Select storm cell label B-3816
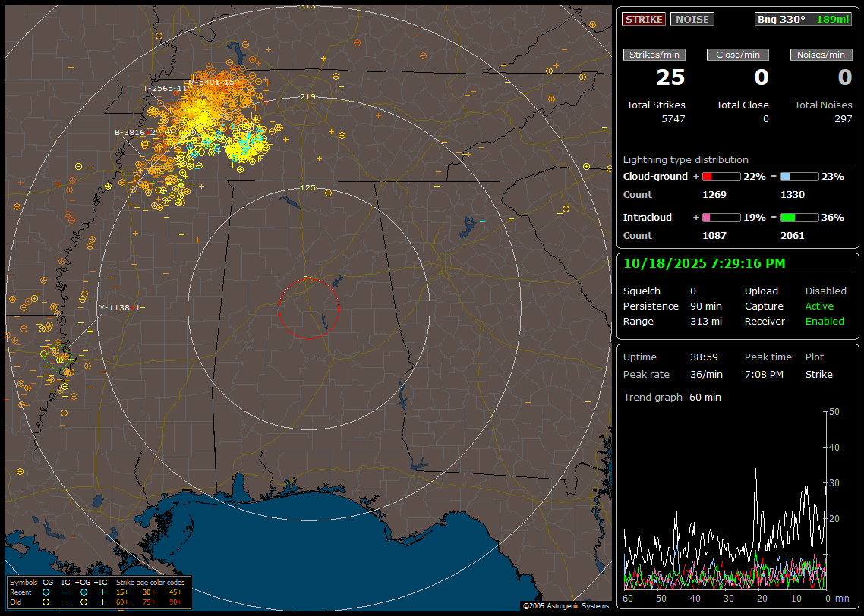 tap(134, 132)
